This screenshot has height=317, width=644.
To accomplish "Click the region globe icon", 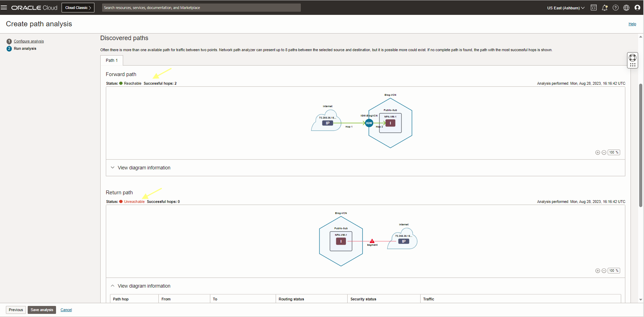I will click(626, 8).
